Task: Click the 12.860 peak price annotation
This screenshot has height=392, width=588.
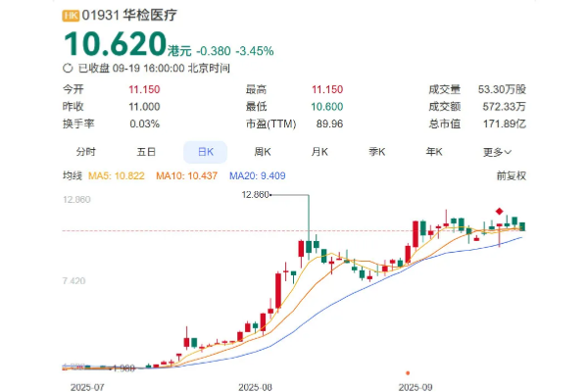Action: pos(256,195)
